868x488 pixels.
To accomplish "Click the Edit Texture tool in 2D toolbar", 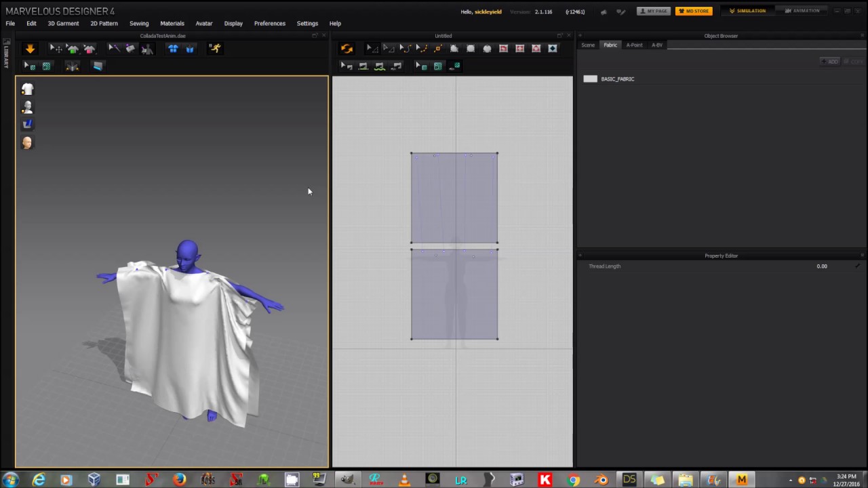I will pyautogui.click(x=421, y=66).
